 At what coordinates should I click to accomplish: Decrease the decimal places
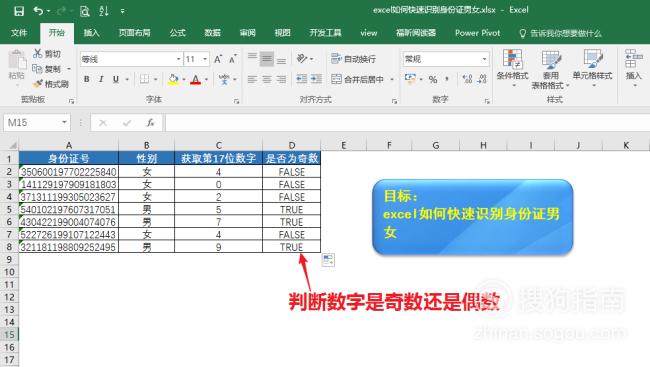(482, 79)
